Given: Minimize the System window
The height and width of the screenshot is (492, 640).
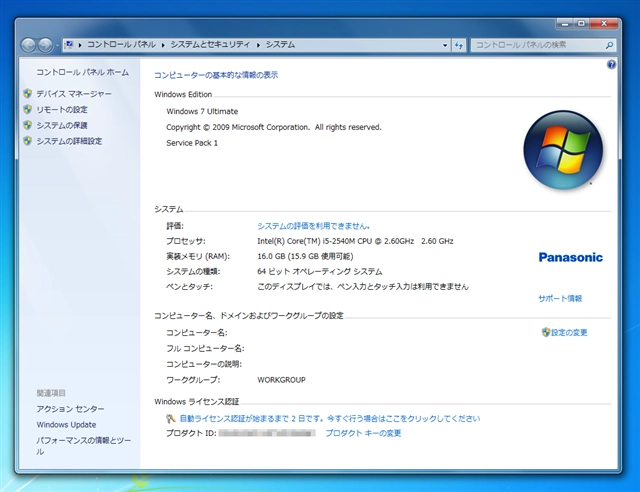Looking at the screenshot, I should [565, 24].
